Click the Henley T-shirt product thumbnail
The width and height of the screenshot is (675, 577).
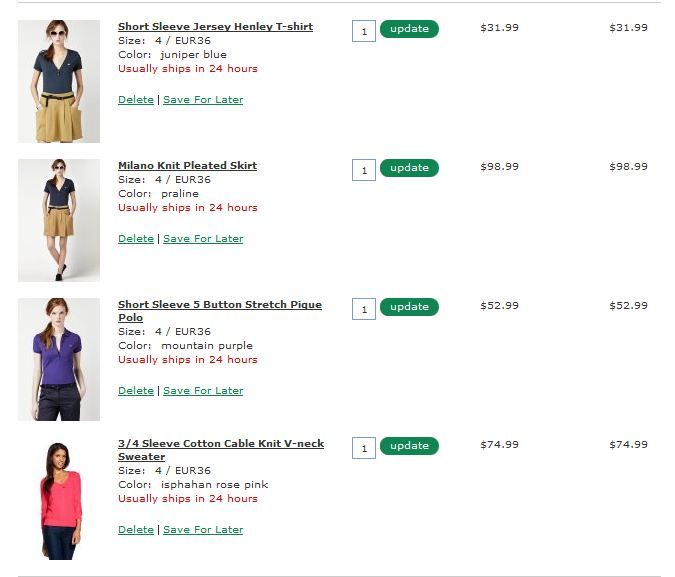(x=59, y=81)
